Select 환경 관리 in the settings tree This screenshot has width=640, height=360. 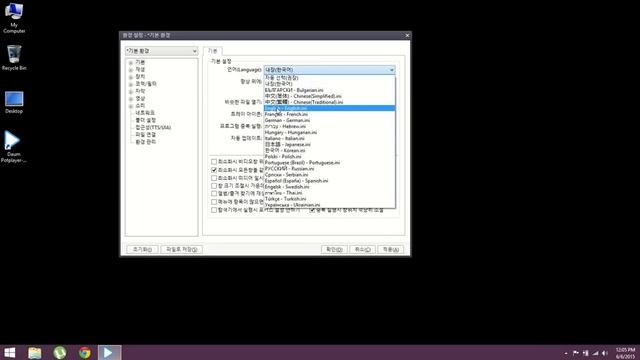146,142
